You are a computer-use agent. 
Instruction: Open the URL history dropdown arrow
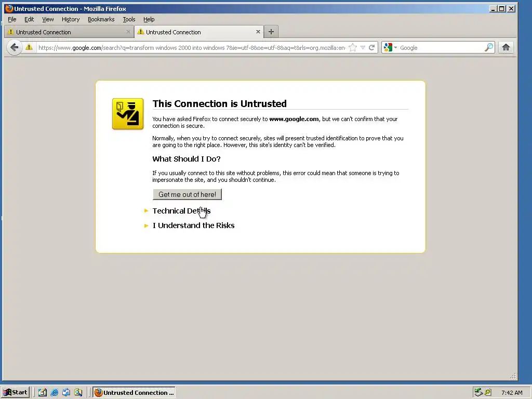point(363,47)
